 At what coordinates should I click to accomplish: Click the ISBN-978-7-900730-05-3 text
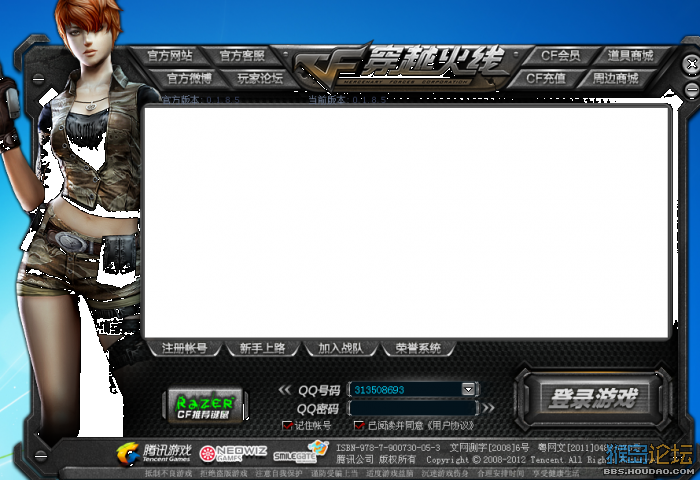388,448
